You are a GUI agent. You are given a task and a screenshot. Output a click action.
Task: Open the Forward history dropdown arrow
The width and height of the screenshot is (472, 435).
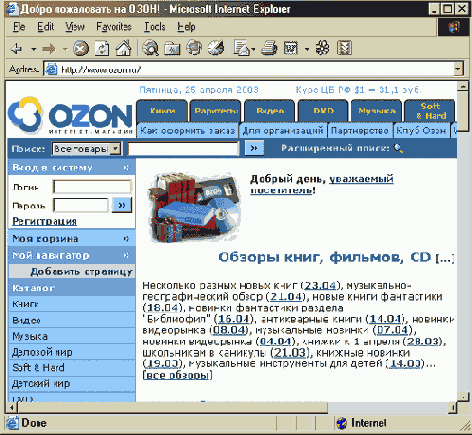pos(65,49)
